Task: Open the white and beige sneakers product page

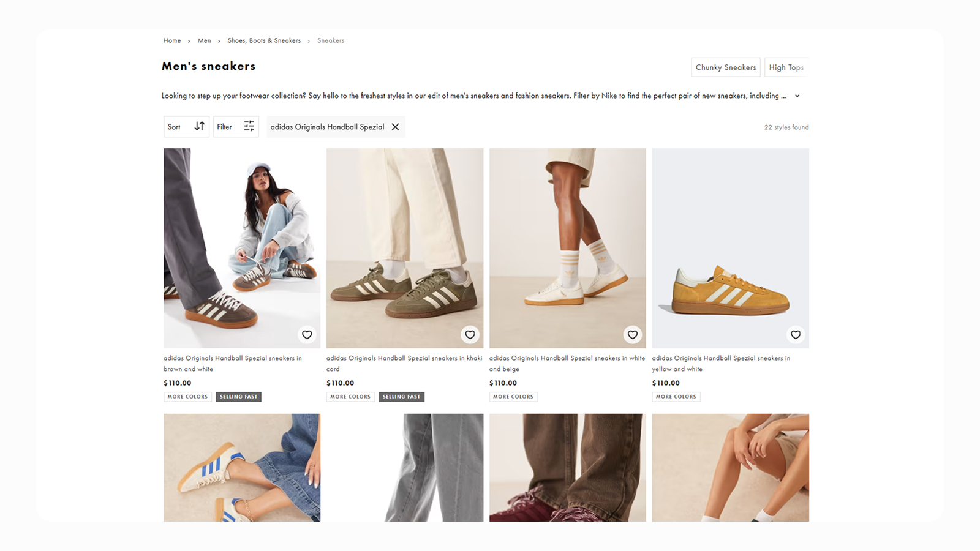Action: coord(567,363)
